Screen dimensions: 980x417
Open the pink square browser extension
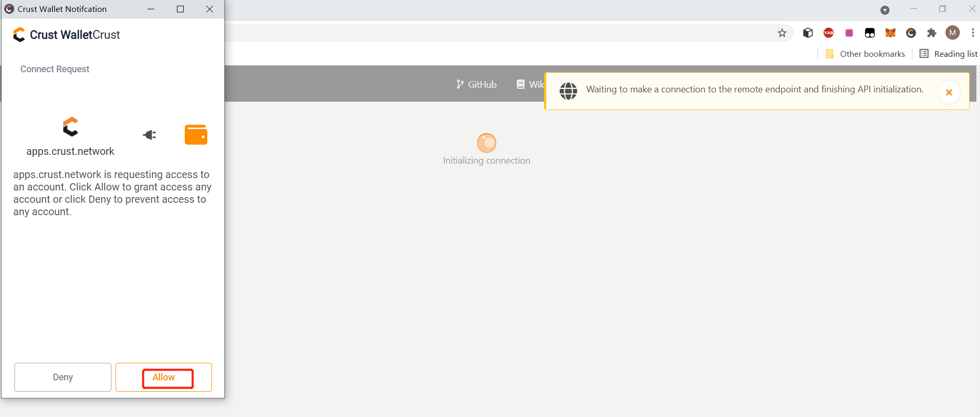pyautogui.click(x=849, y=33)
